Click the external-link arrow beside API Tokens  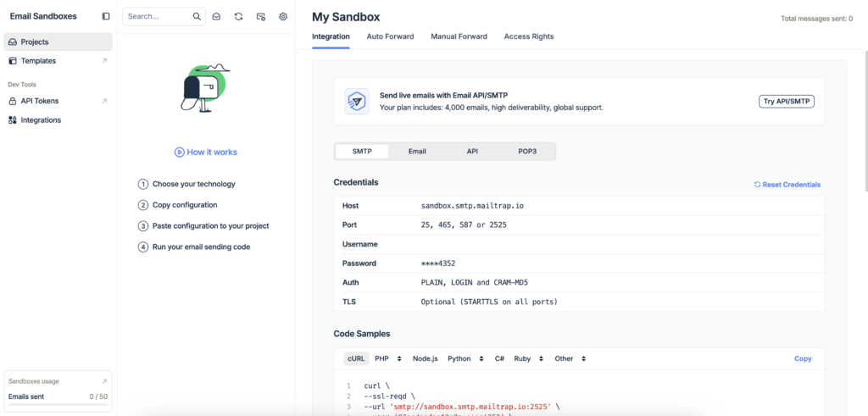coord(104,101)
